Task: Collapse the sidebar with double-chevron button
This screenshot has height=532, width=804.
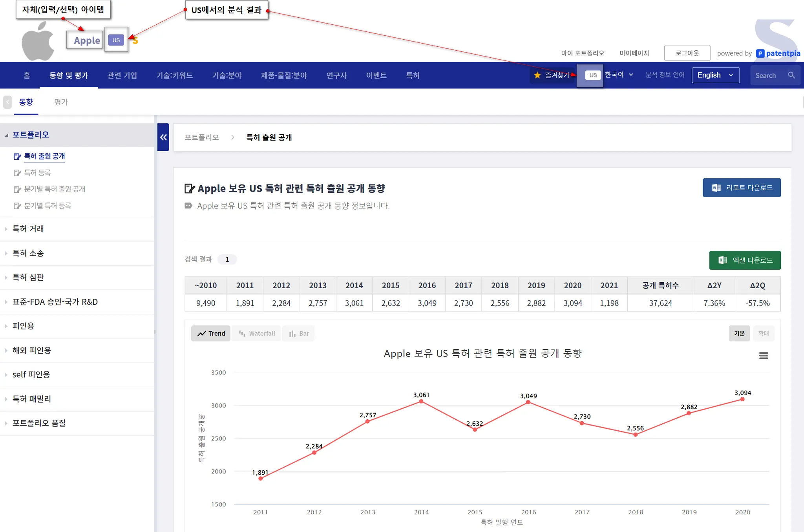Action: [x=163, y=137]
